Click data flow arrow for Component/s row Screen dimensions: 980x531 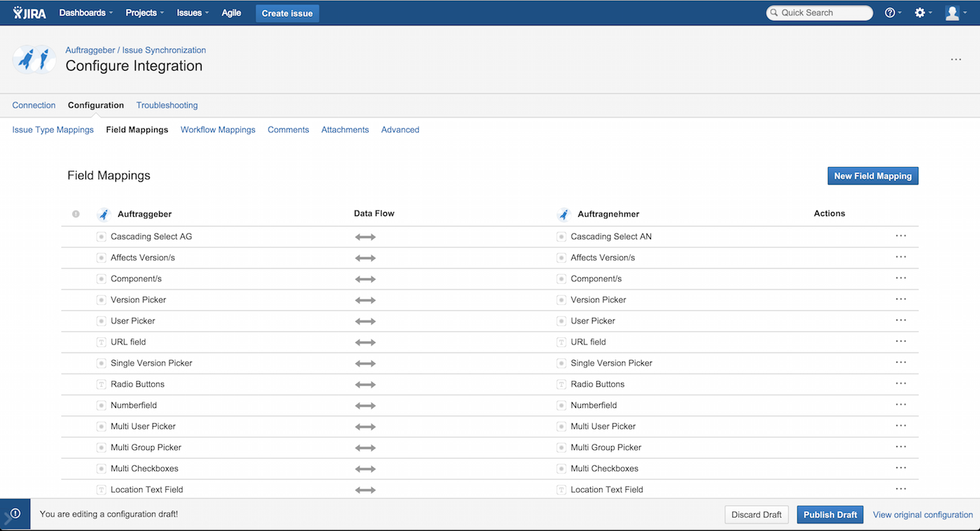point(365,279)
